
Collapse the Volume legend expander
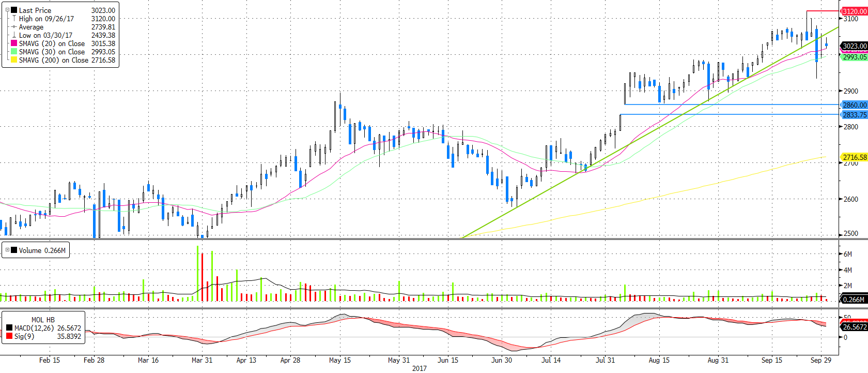pyautogui.click(x=7, y=250)
